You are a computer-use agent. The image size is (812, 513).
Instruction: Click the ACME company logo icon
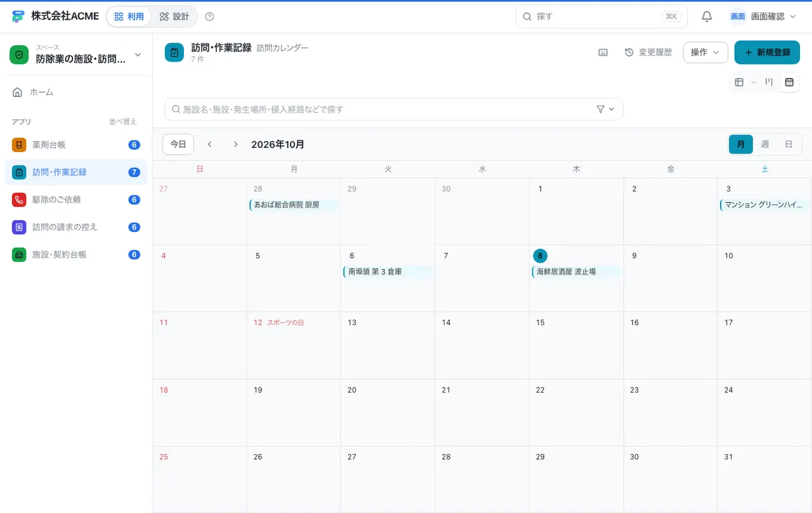pos(18,16)
